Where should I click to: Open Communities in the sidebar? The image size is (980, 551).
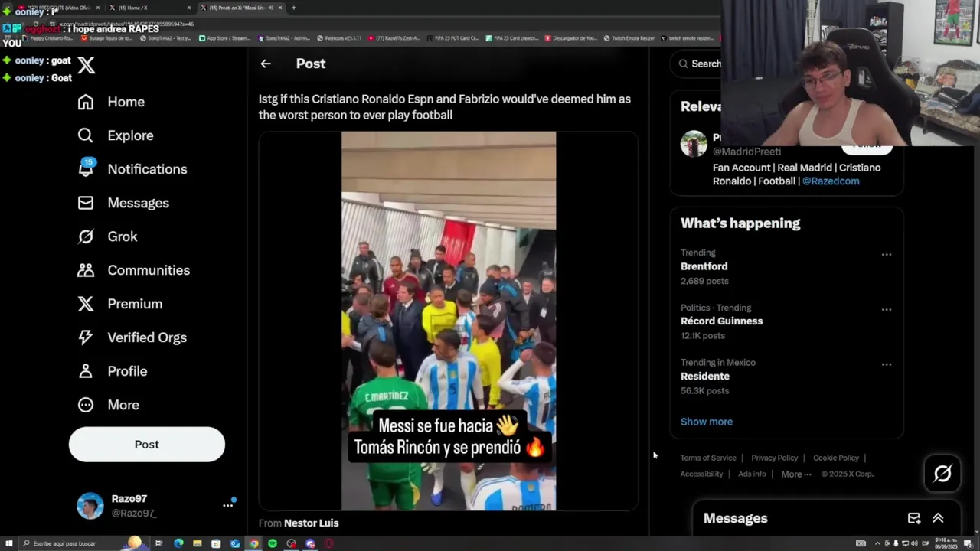coord(133,270)
